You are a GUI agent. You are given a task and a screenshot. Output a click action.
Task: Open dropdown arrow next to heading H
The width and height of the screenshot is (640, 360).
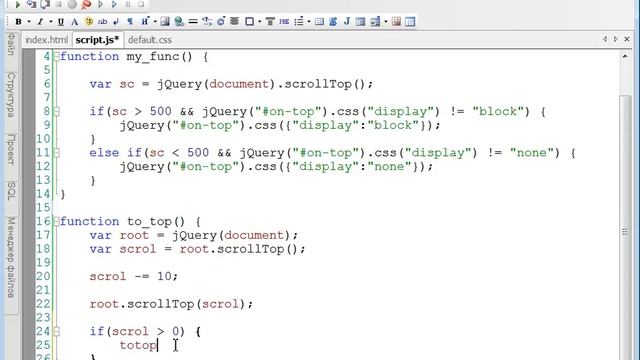155,22
